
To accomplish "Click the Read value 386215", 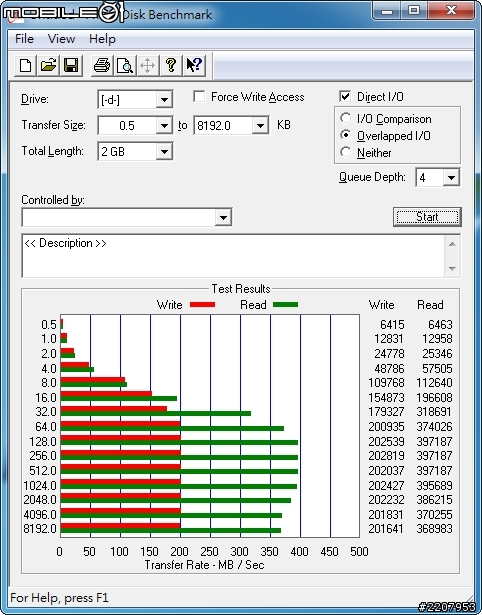I will pyautogui.click(x=435, y=500).
